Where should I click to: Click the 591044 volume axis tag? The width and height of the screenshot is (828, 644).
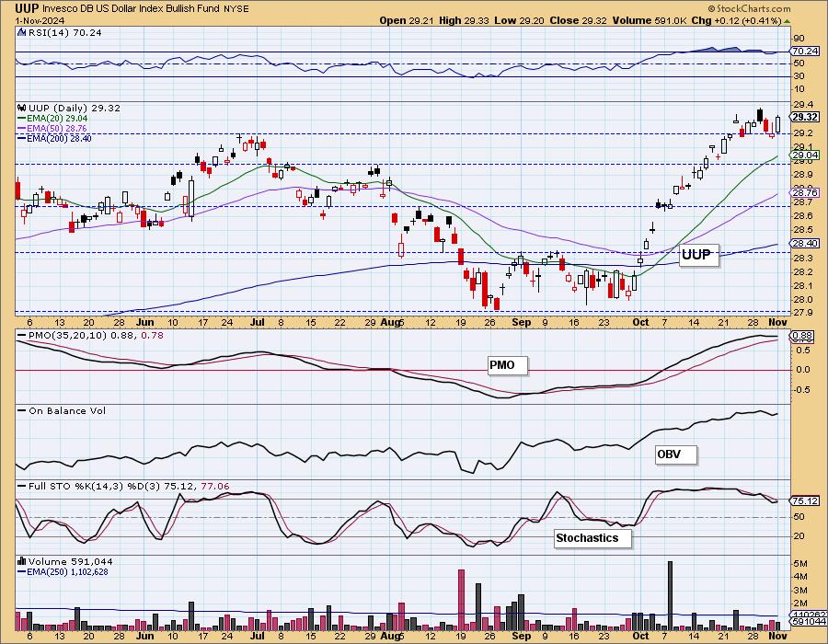806,622
